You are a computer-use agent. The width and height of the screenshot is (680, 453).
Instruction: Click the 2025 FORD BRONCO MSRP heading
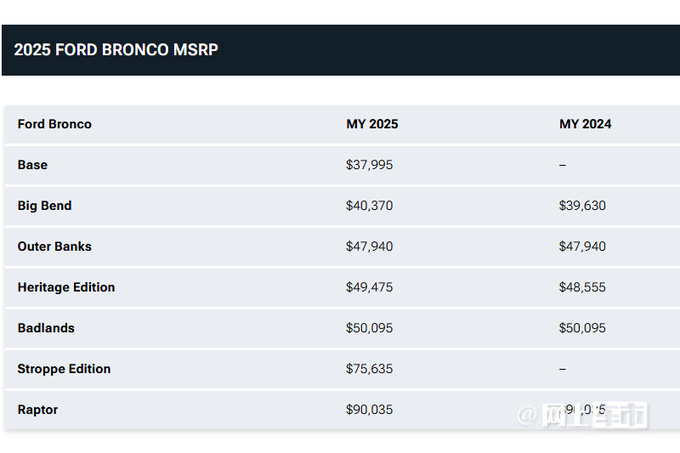116,50
